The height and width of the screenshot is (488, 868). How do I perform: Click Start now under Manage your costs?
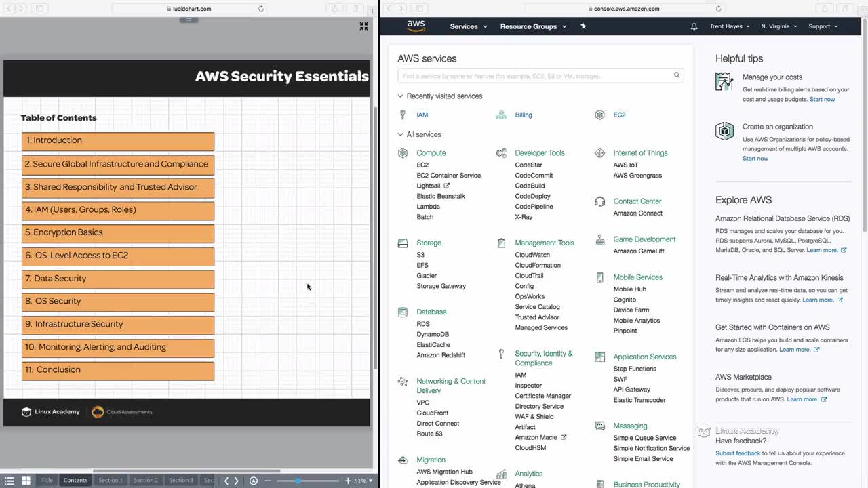[822, 99]
